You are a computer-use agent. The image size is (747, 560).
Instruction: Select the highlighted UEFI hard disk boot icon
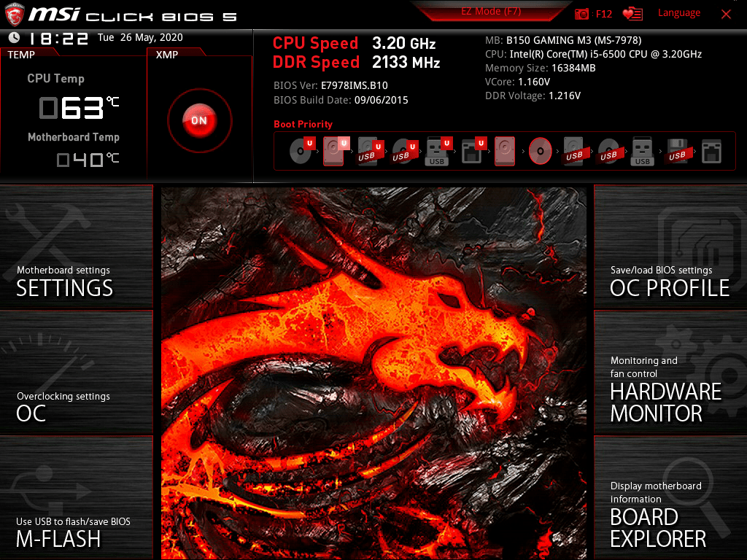[x=336, y=150]
